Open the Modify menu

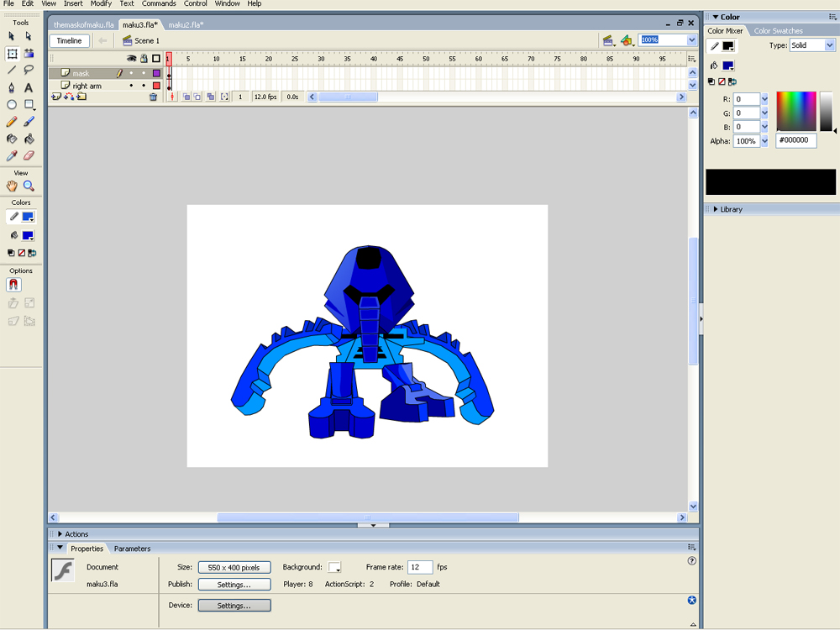click(x=101, y=4)
